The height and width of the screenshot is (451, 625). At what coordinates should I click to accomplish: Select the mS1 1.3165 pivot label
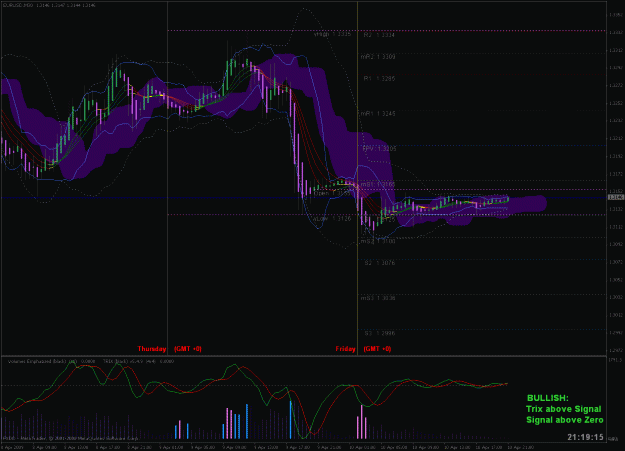(378, 185)
